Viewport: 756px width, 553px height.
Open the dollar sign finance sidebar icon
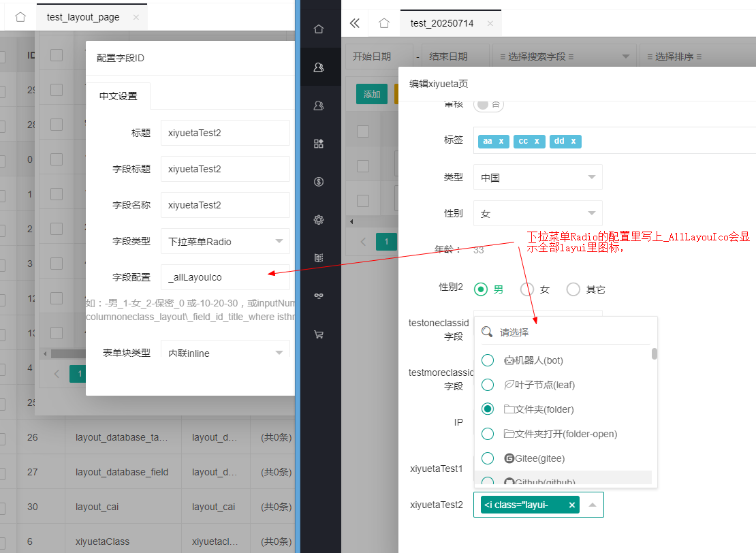(x=318, y=182)
